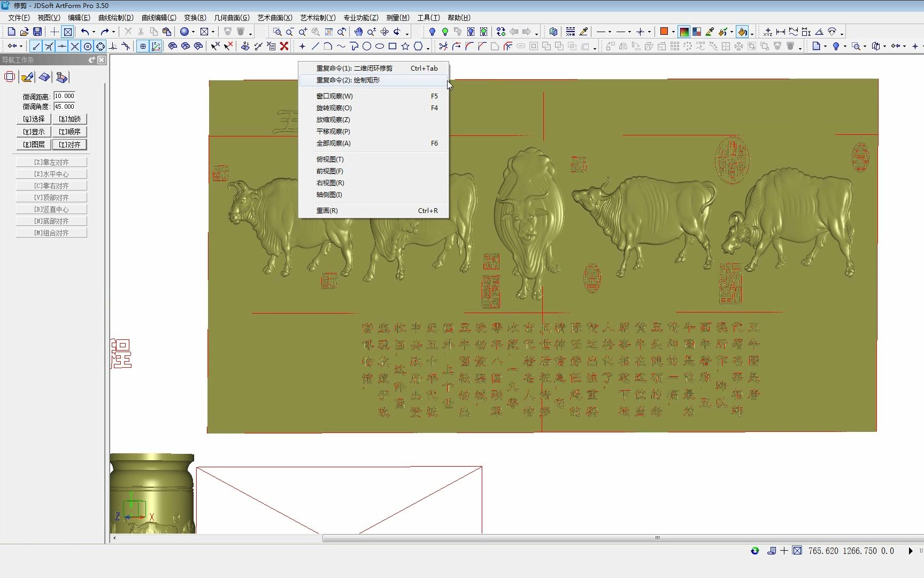Screen dimensions: 924x578
Task: Expand the status bar right arrow
Action: point(910,551)
